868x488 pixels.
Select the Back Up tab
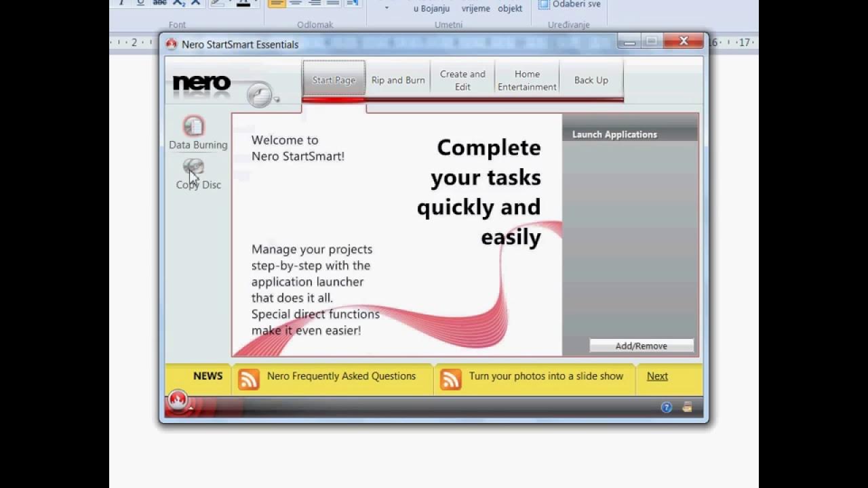pyautogui.click(x=591, y=80)
